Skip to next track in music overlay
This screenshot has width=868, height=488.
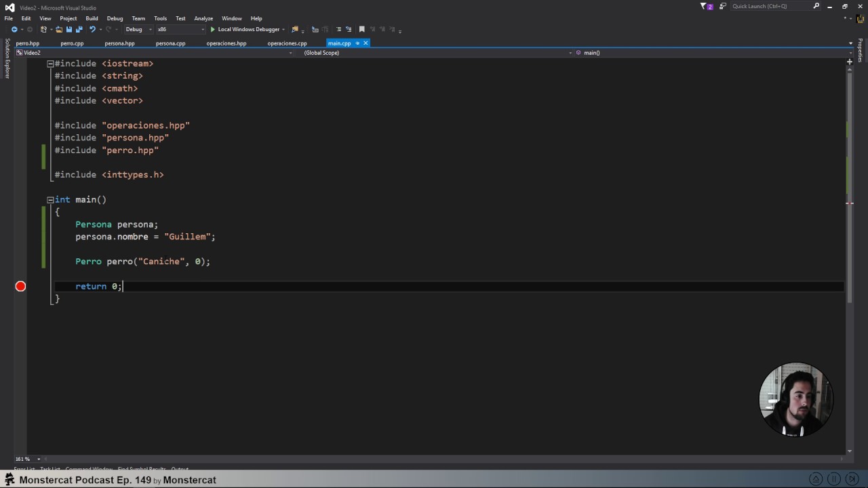[852, 479]
